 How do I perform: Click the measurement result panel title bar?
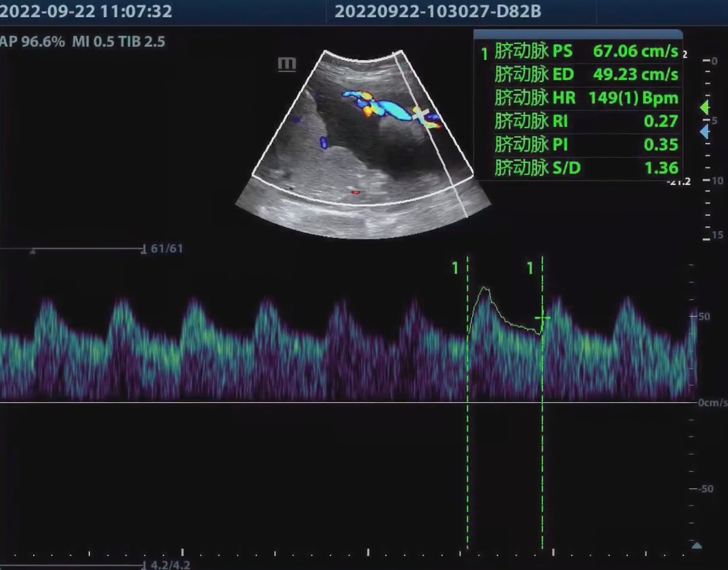tap(577, 34)
